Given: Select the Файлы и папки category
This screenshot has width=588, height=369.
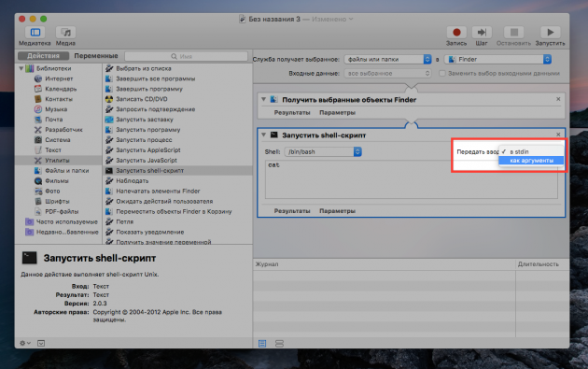Looking at the screenshot, I should 67,170.
